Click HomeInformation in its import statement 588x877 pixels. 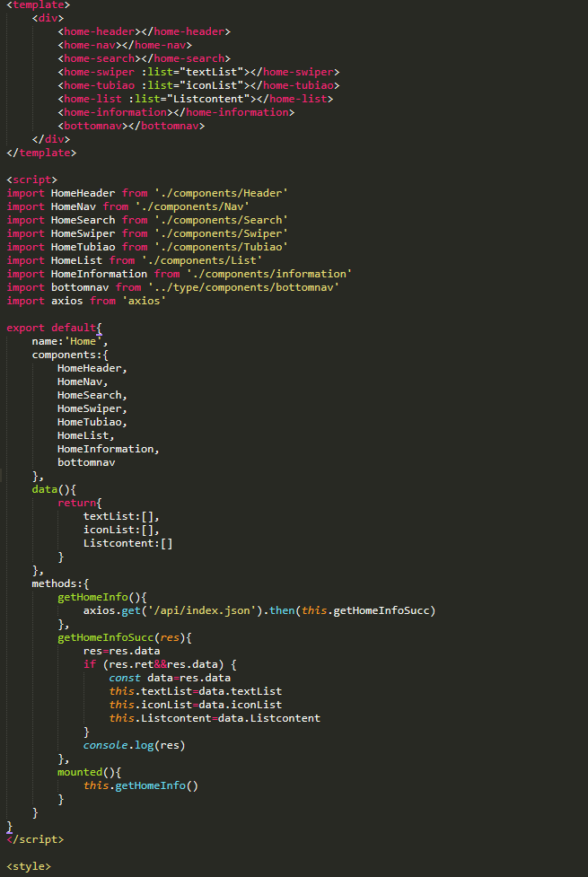click(99, 274)
